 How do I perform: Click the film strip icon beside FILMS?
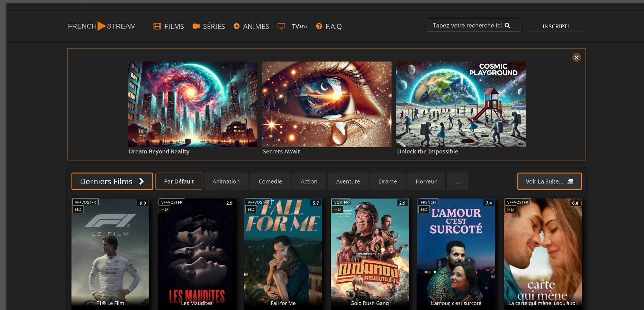click(157, 26)
